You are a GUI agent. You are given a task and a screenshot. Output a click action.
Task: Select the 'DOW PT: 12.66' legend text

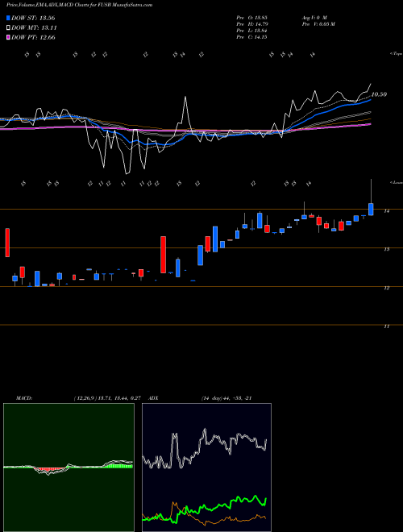tap(33, 38)
